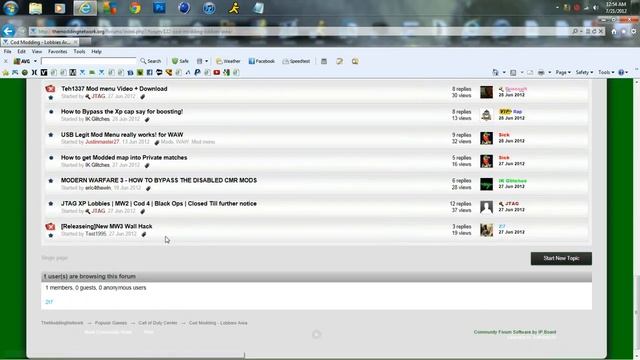
Task: Open Photoshop from the taskbar
Action: (160, 7)
